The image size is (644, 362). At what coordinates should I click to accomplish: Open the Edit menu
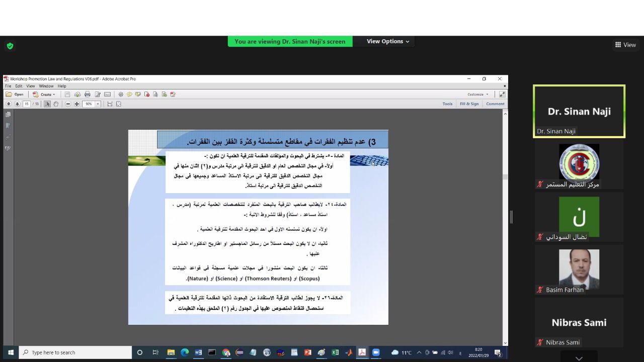(x=19, y=86)
